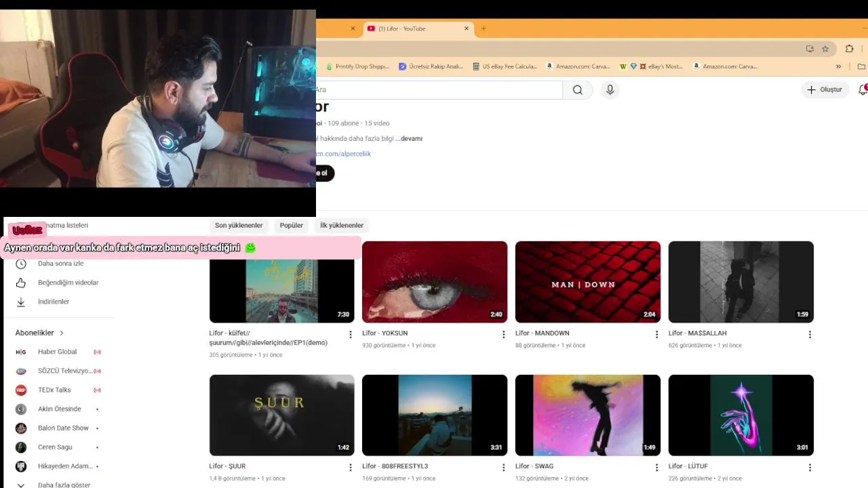Viewport: 868px width, 488px height.
Task: Open the külfet EP1 demo video thumbnail
Action: click(281, 291)
